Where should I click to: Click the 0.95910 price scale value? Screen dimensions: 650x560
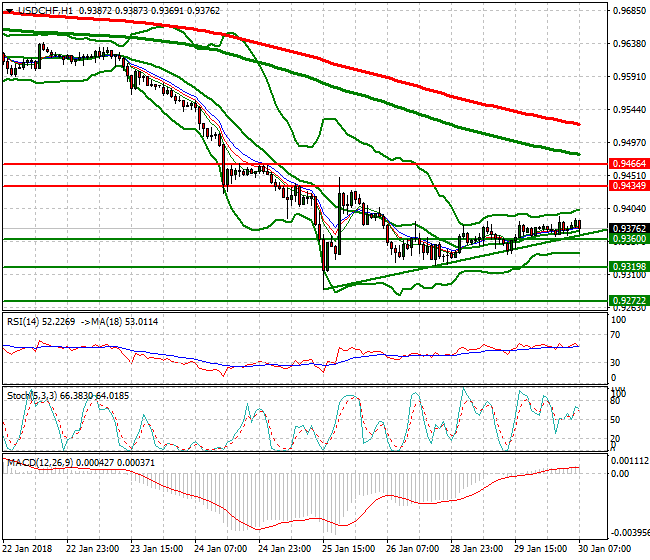point(629,77)
